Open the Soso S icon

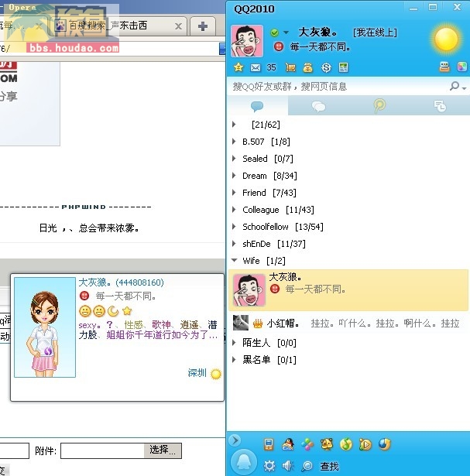[326, 67]
